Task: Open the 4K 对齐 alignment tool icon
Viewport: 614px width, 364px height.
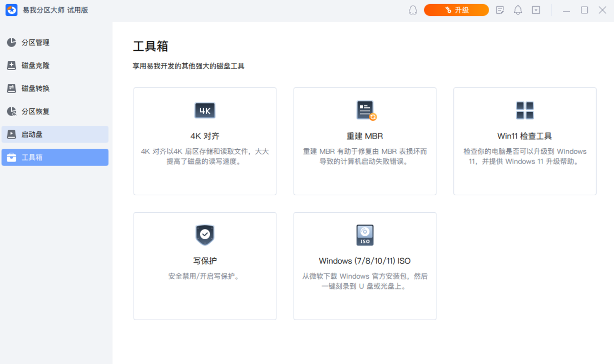Action: pyautogui.click(x=205, y=110)
